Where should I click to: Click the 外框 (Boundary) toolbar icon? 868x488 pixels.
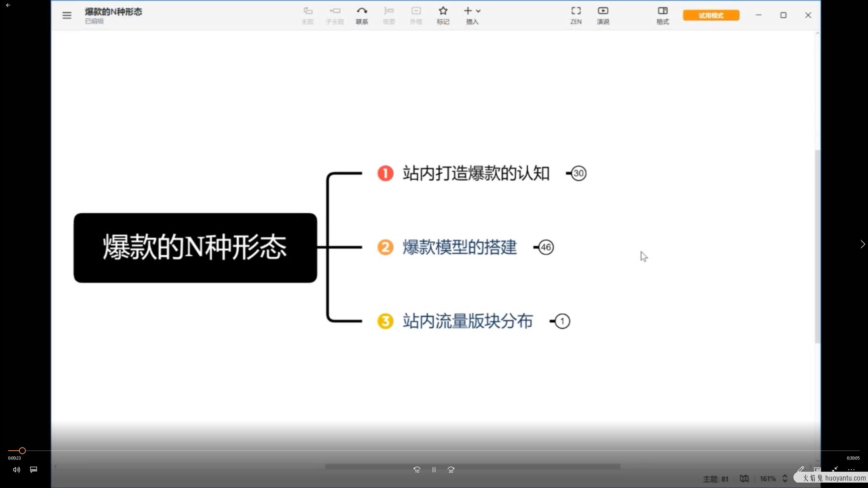(x=416, y=15)
